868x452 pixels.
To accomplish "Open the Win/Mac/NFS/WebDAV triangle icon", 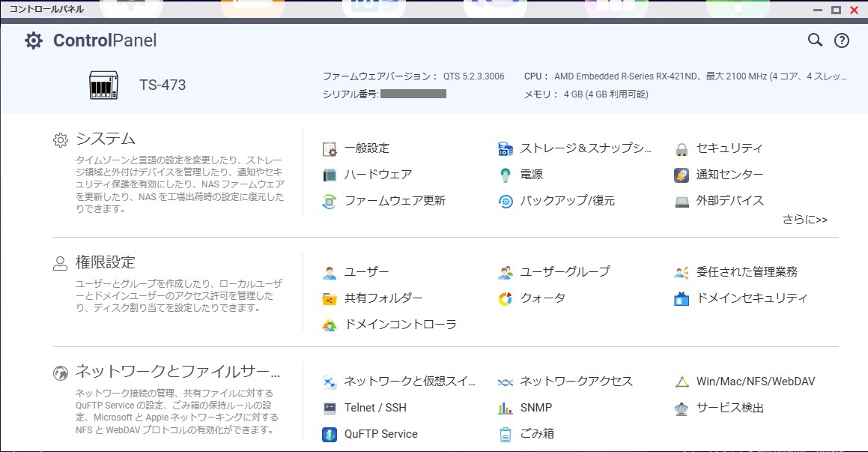I will click(x=682, y=382).
